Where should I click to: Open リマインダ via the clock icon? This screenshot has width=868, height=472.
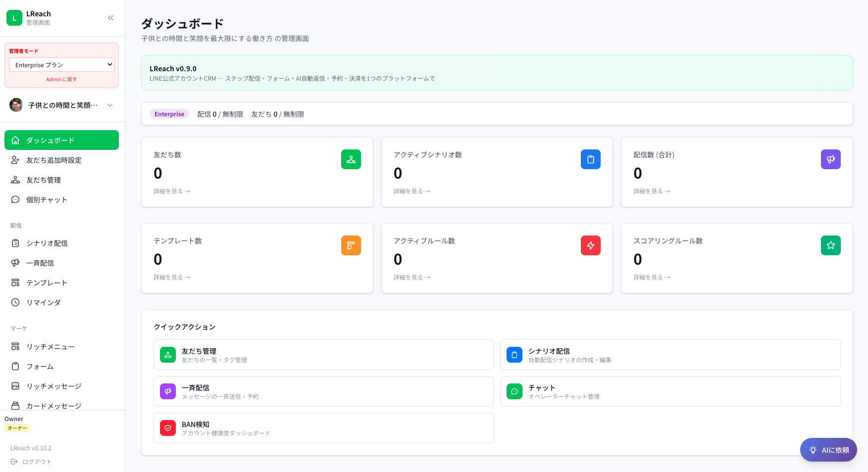(15, 302)
